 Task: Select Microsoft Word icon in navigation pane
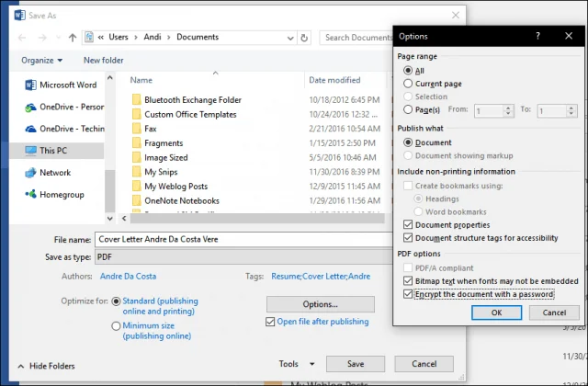pos(30,85)
